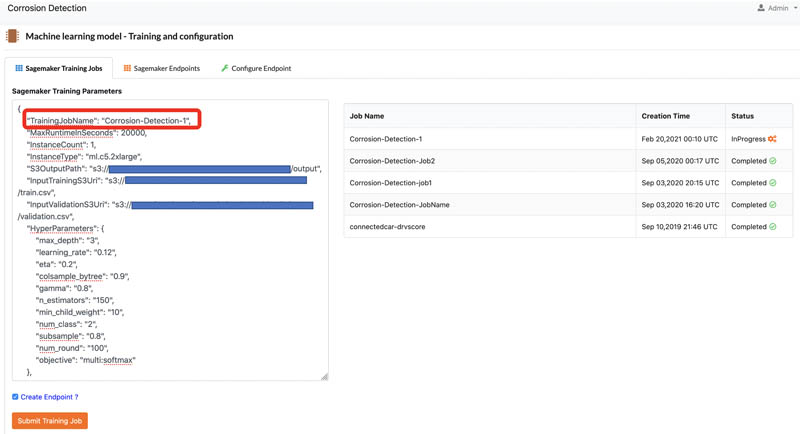This screenshot has height=434, width=800.
Task: Click the Admin user profile icon
Action: [x=761, y=8]
